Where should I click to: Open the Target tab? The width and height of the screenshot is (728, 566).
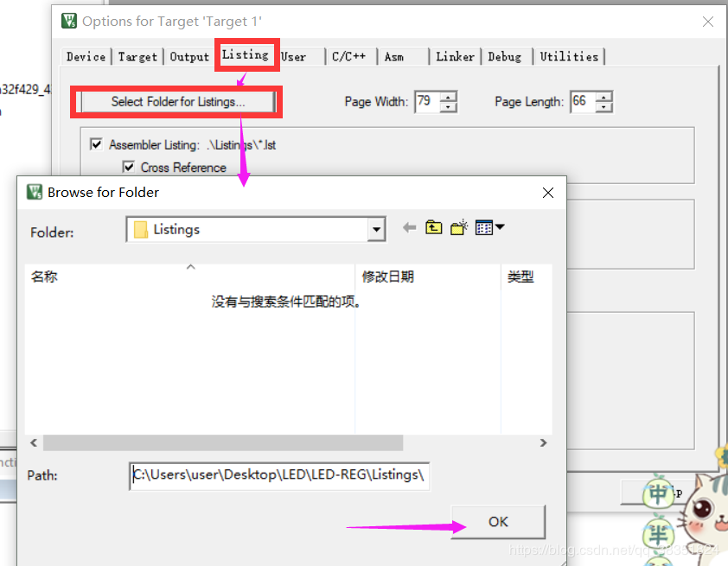coord(137,57)
